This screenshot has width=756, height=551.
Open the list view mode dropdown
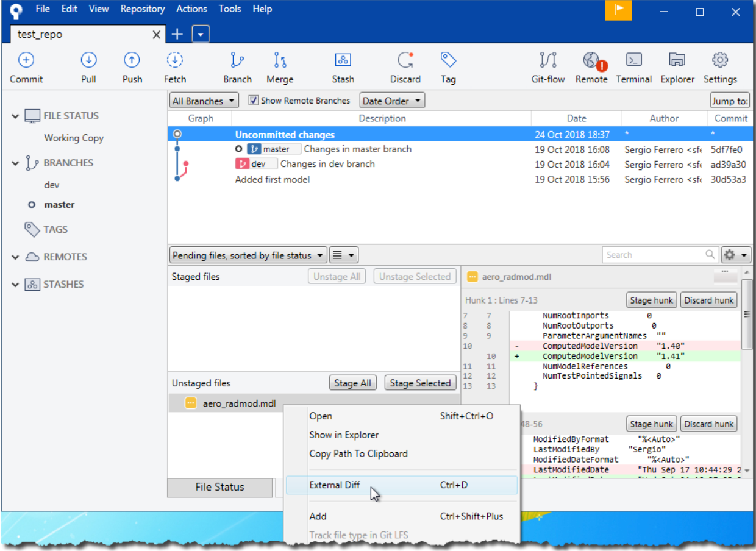coord(344,255)
